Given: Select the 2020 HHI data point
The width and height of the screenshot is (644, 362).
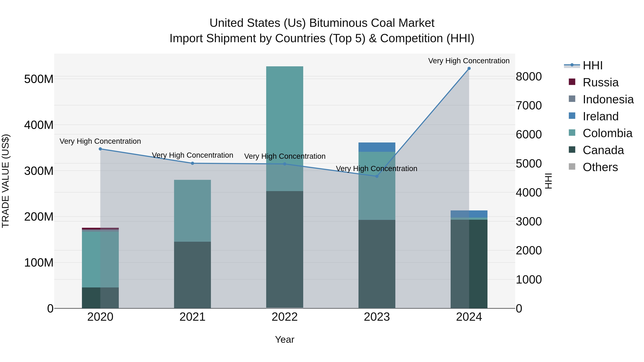Looking at the screenshot, I should tap(100, 149).
